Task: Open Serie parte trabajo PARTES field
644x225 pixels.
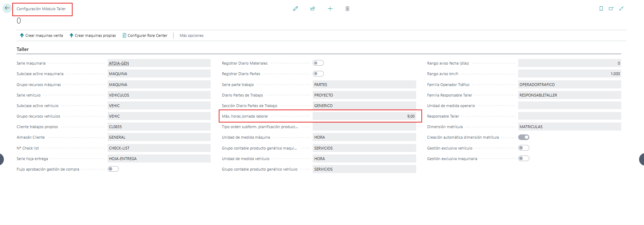Action: (364, 85)
